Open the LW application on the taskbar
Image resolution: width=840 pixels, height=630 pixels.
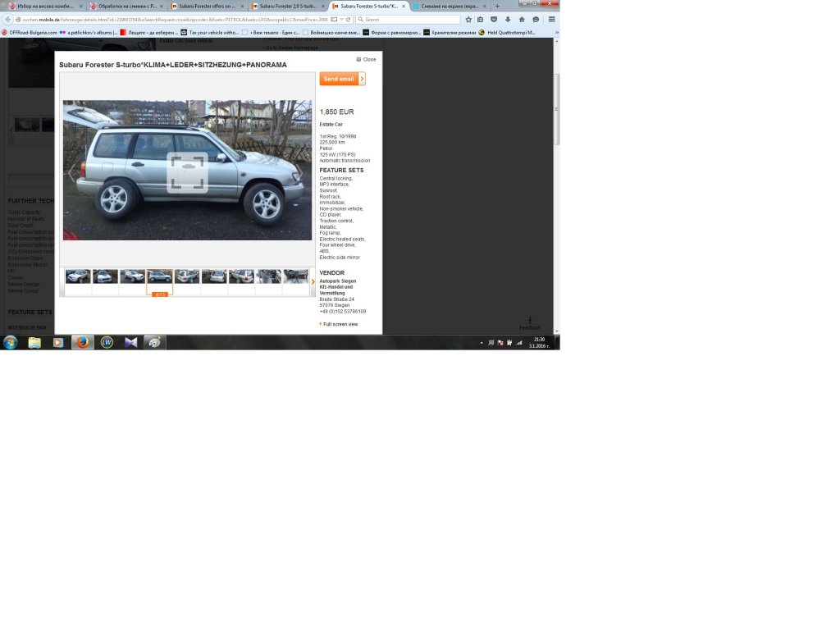click(x=107, y=342)
